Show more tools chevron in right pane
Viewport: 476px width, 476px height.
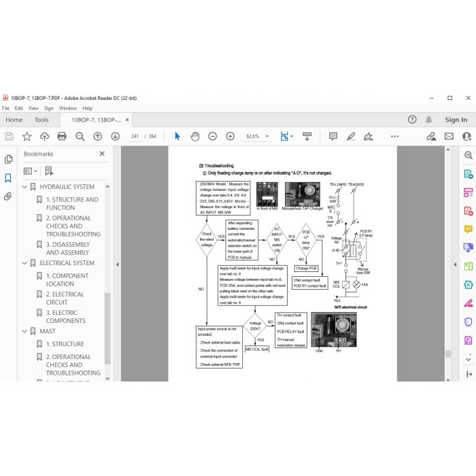point(469,359)
